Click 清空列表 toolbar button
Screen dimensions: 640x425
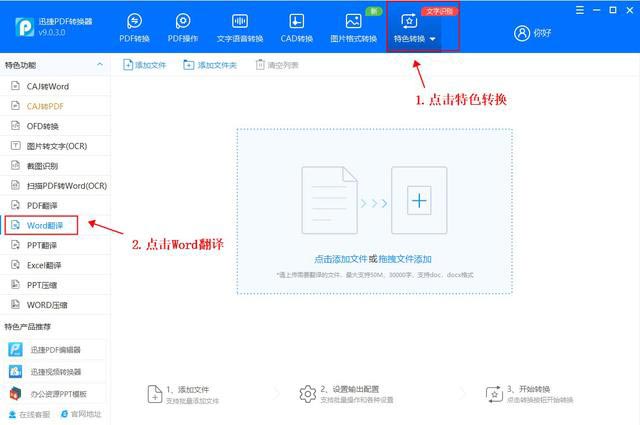click(x=277, y=65)
